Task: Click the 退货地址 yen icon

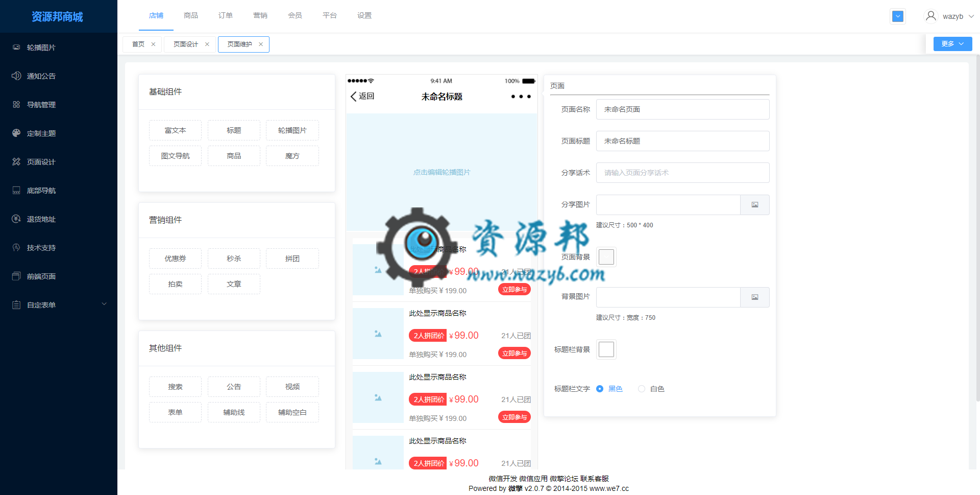Action: [16, 219]
